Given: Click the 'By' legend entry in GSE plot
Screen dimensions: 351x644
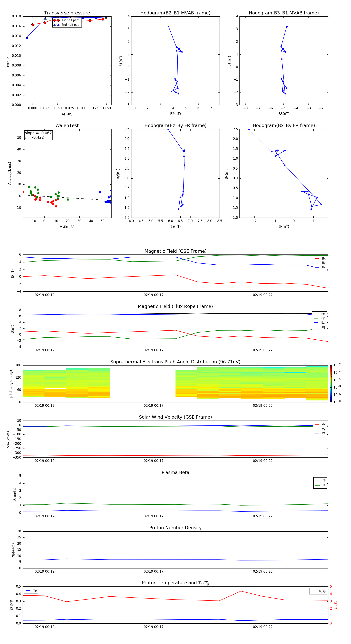Looking at the screenshot, I should tap(320, 263).
